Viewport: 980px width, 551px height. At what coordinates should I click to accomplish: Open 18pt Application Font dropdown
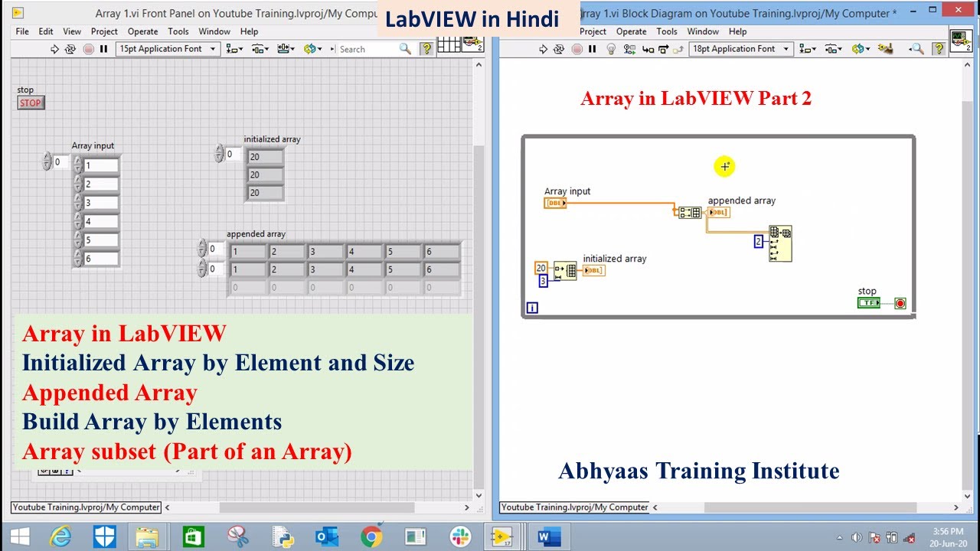click(x=740, y=49)
